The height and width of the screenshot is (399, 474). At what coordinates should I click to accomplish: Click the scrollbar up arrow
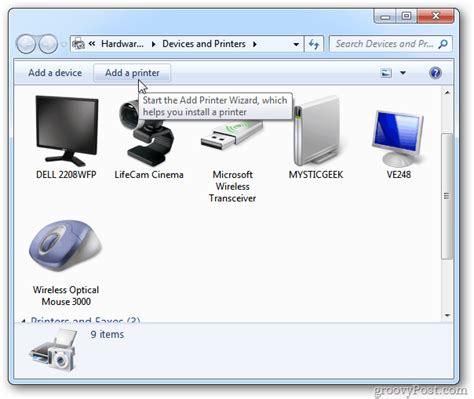pyautogui.click(x=447, y=92)
